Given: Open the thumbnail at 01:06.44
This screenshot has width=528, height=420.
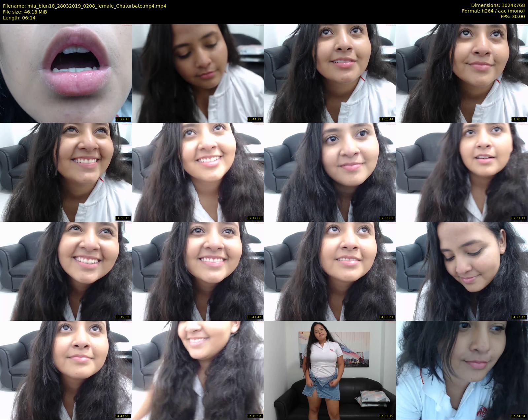Looking at the screenshot, I should pos(330,73).
